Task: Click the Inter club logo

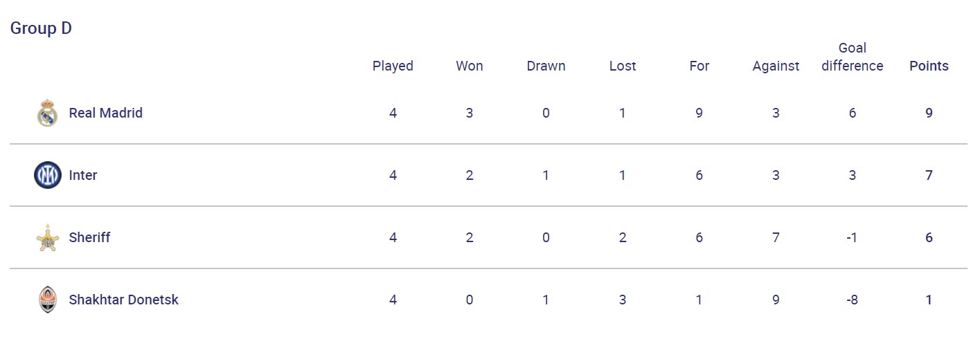Action: [x=47, y=175]
